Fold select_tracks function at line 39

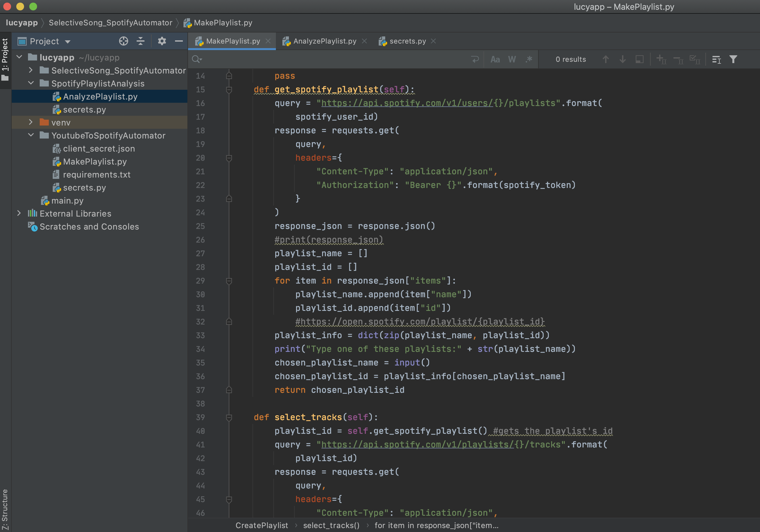pos(229,418)
